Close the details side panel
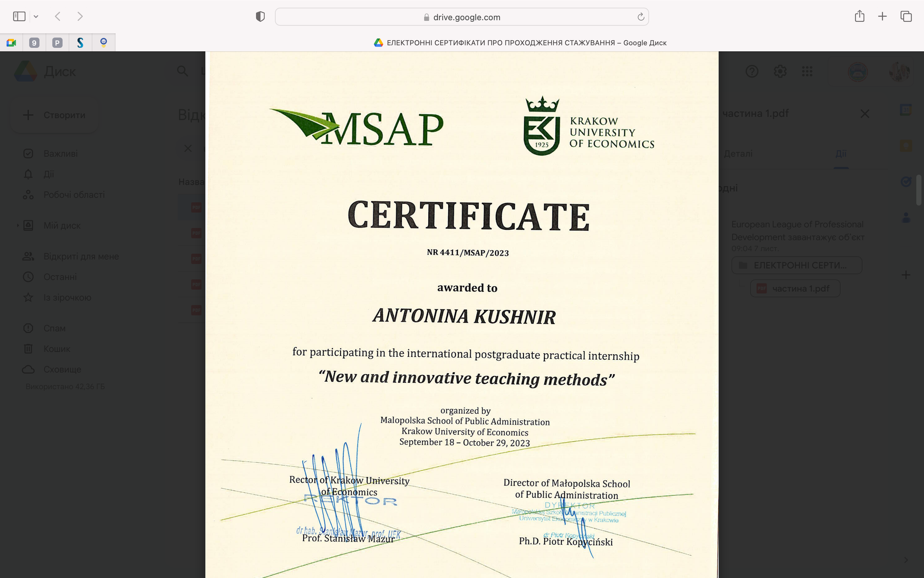 [x=864, y=114]
